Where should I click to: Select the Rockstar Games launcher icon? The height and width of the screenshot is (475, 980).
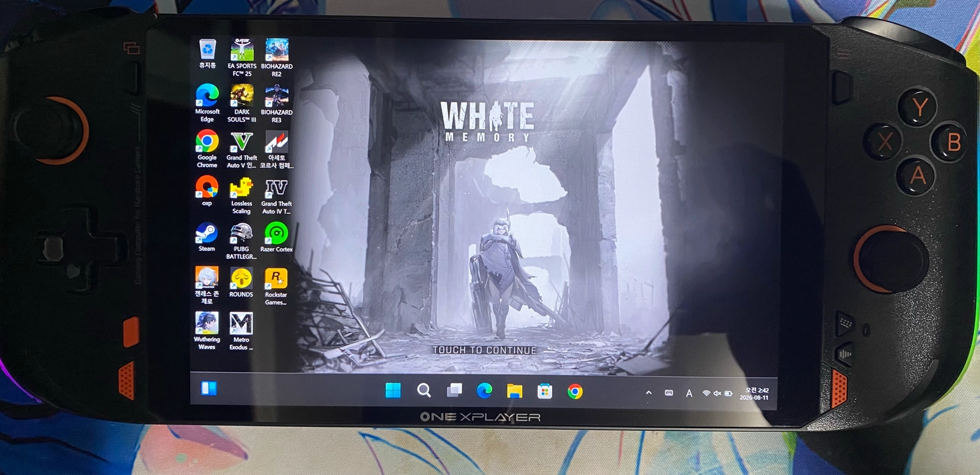point(276,287)
